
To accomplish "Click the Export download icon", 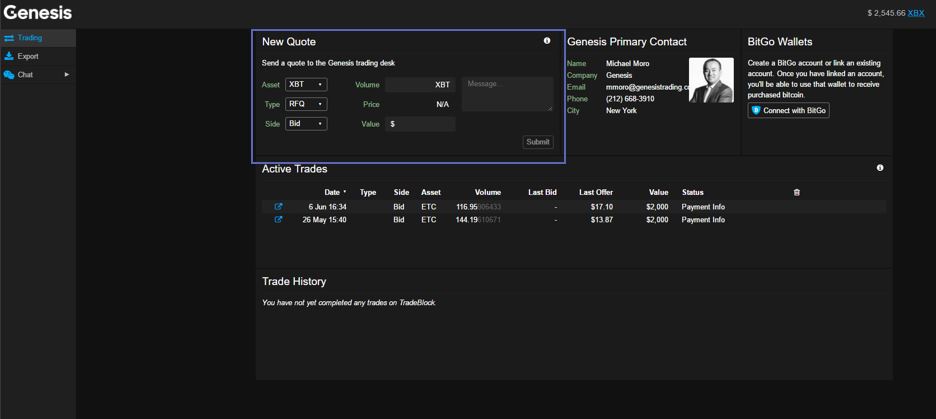I will pos(9,56).
